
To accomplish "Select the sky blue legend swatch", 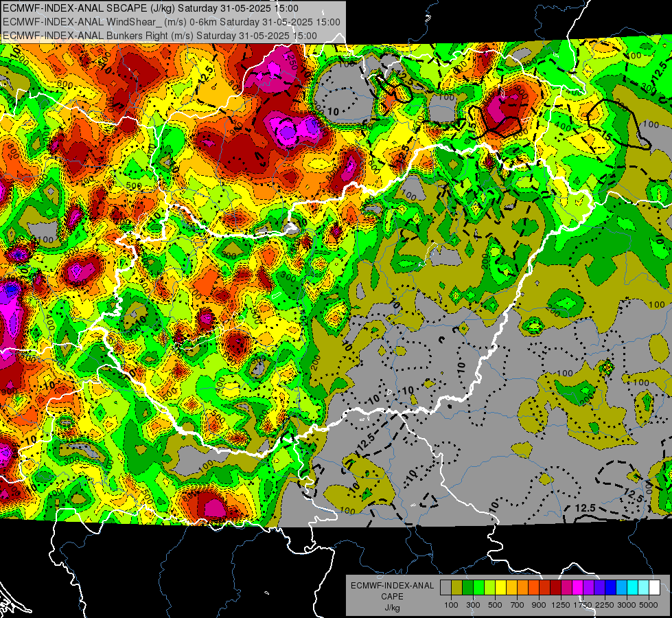I will click(x=622, y=588).
